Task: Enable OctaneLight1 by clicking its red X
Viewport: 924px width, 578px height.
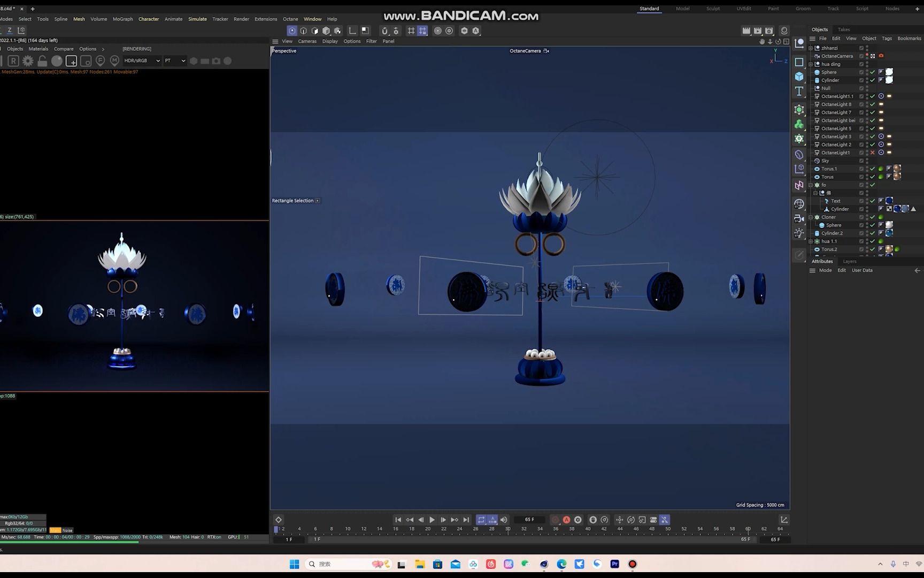Action: pyautogui.click(x=872, y=153)
